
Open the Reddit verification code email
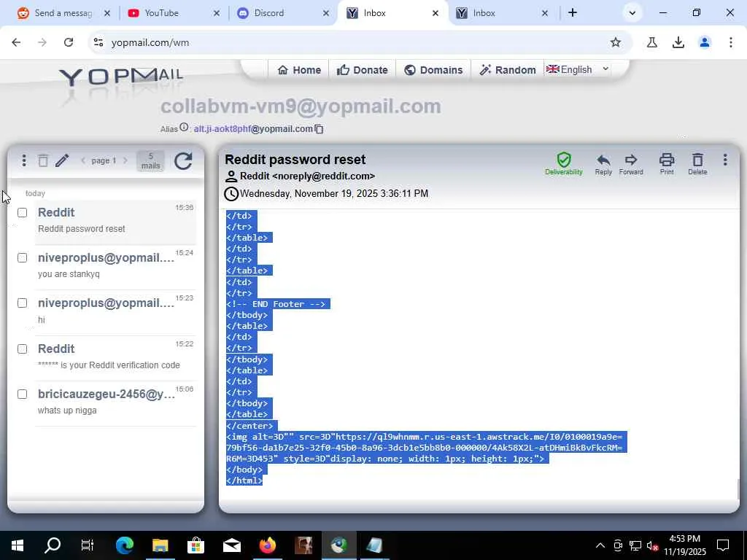[x=115, y=357]
